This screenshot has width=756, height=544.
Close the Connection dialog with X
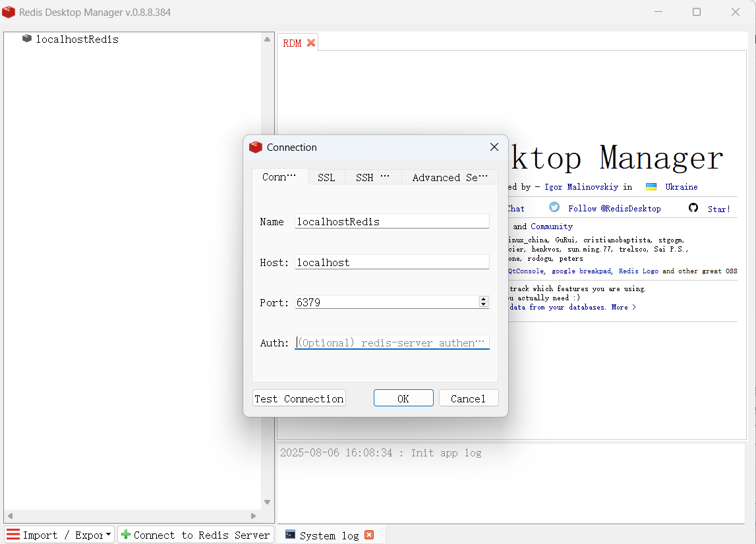(x=494, y=147)
